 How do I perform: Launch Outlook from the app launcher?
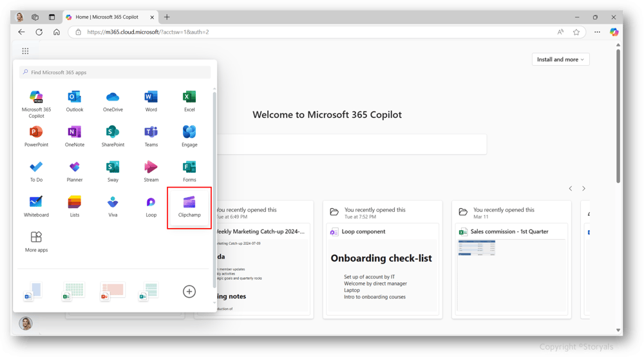coord(74,101)
